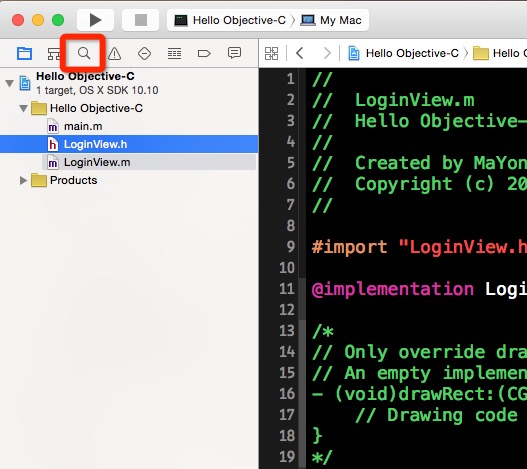This screenshot has width=527, height=469.
Task: Open the Debug navigator
Action: tap(174, 53)
